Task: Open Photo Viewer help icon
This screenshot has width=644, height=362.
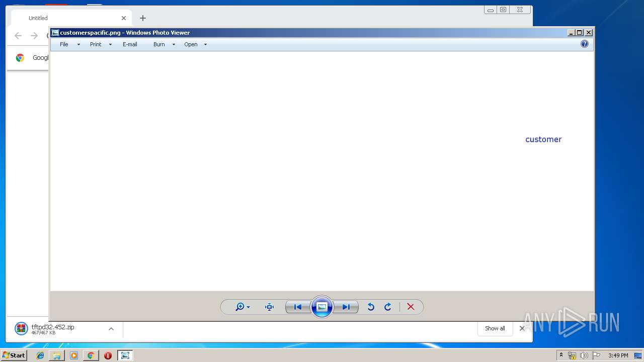Action: tap(585, 44)
